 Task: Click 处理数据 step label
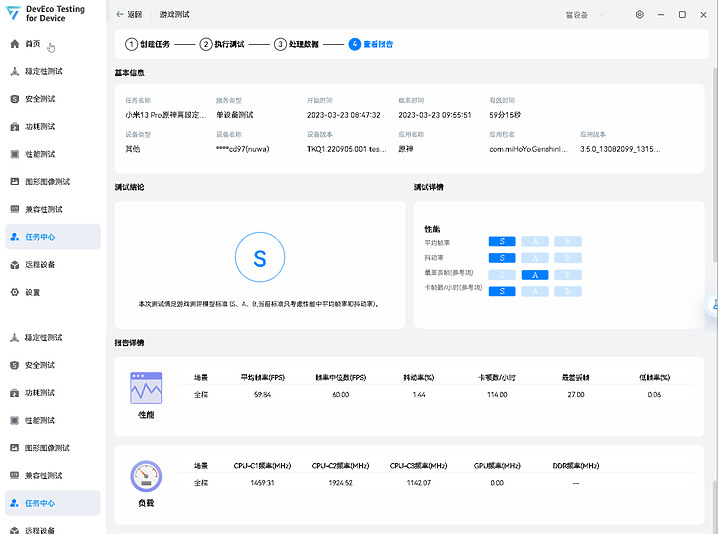(304, 44)
